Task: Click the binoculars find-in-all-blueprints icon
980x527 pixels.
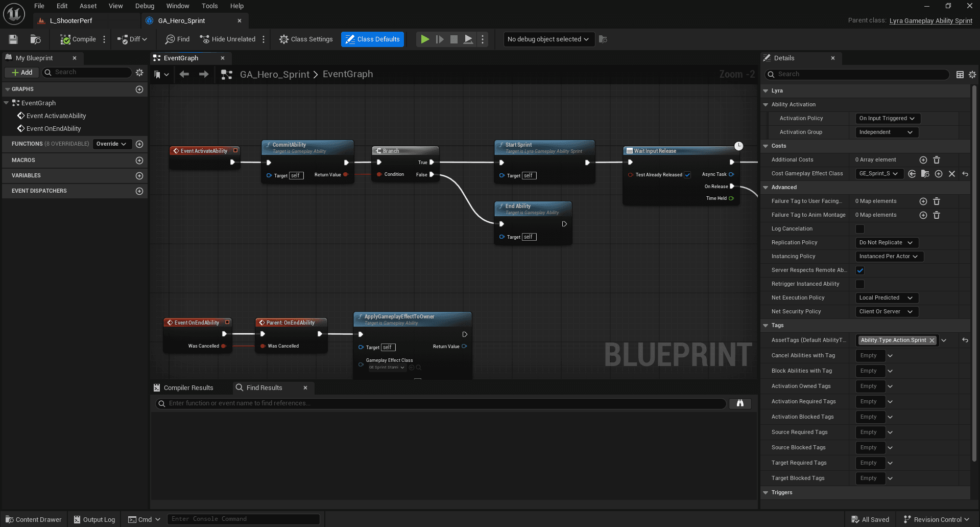Action: pyautogui.click(x=740, y=404)
